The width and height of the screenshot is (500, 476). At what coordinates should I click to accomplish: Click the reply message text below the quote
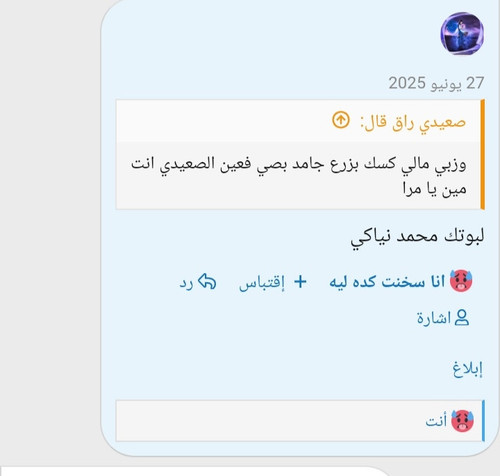[417, 237]
